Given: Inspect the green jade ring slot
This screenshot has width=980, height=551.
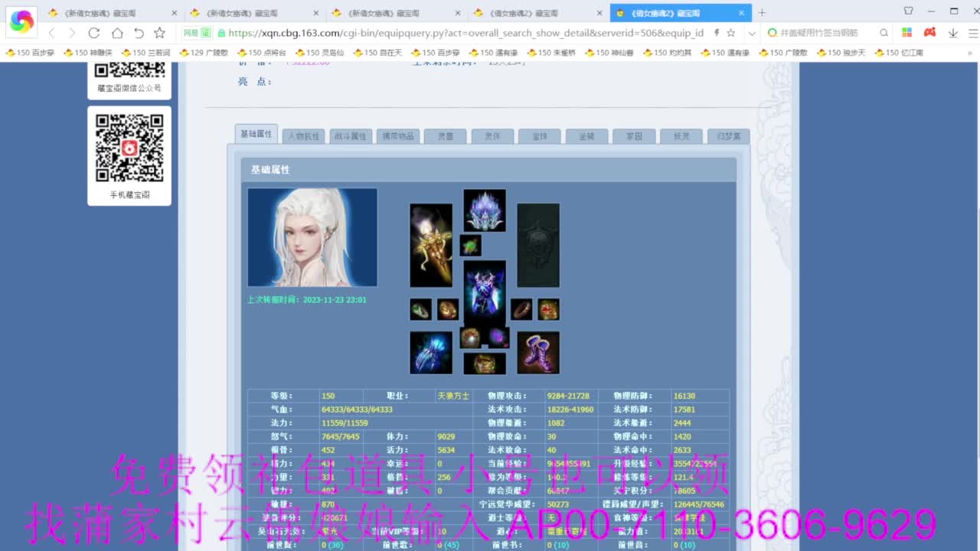Looking at the screenshot, I should (420, 309).
